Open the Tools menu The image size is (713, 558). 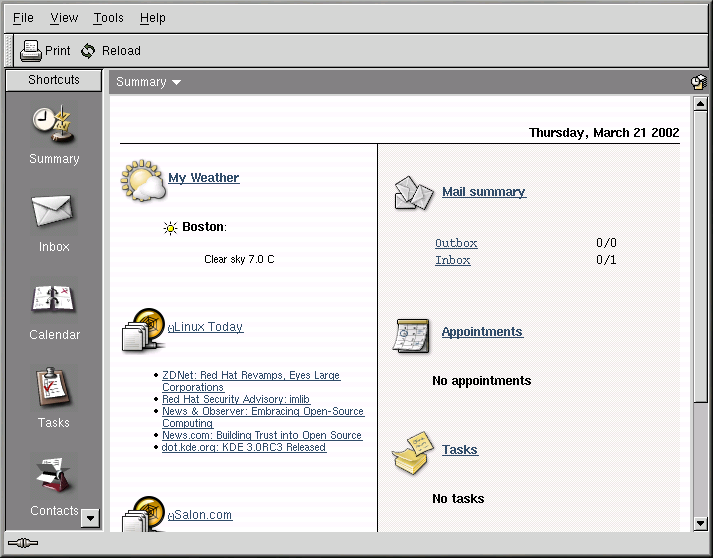[x=108, y=18]
